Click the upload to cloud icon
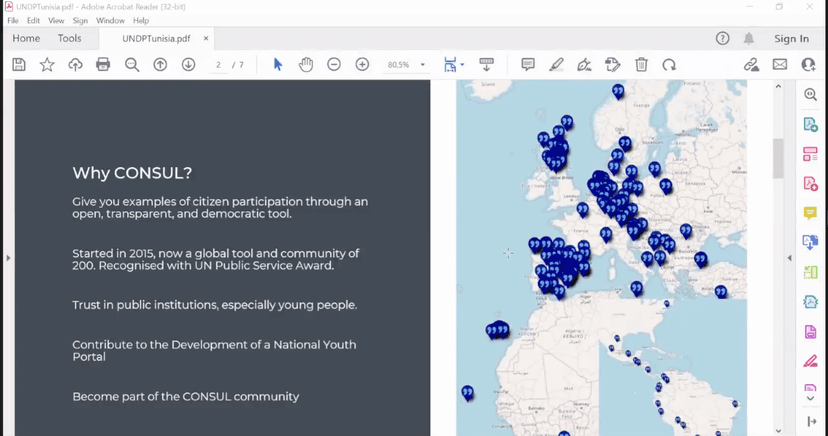The height and width of the screenshot is (436, 828). (75, 65)
